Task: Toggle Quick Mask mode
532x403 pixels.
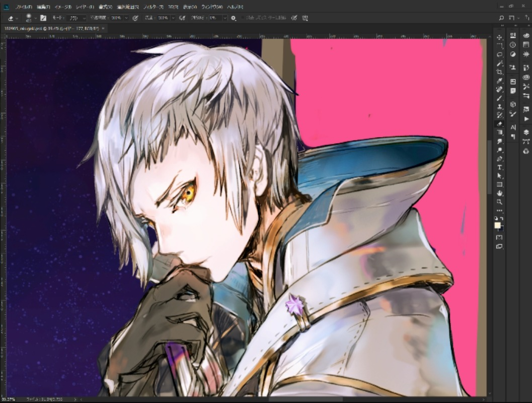Action: (499, 237)
